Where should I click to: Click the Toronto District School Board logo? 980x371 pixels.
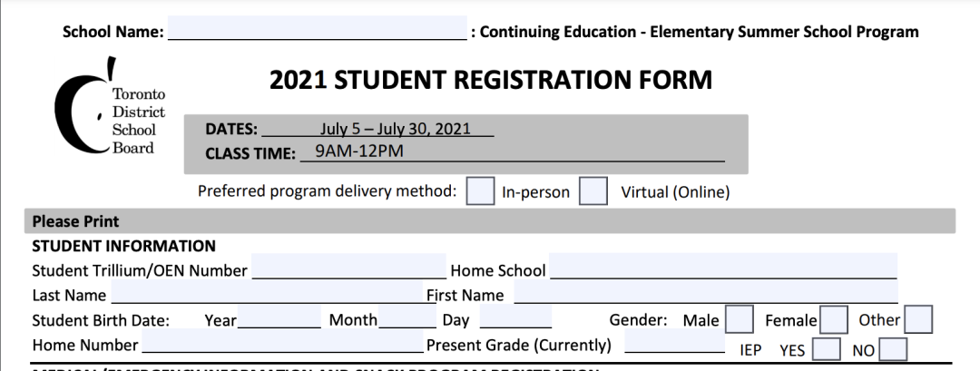(x=110, y=105)
